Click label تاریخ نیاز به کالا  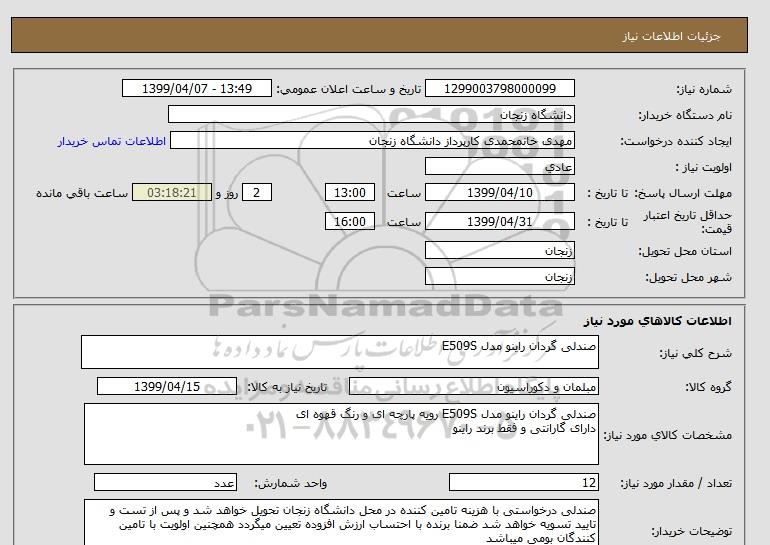coord(287,387)
